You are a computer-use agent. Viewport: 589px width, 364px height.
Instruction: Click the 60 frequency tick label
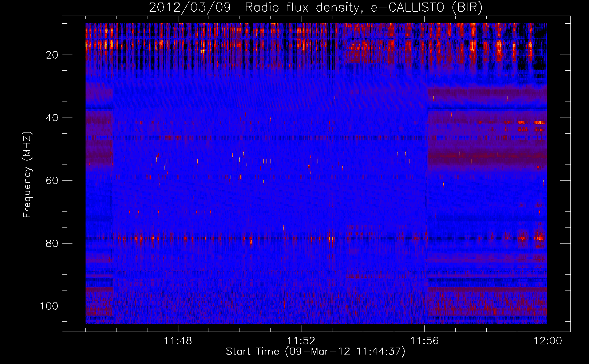point(52,181)
